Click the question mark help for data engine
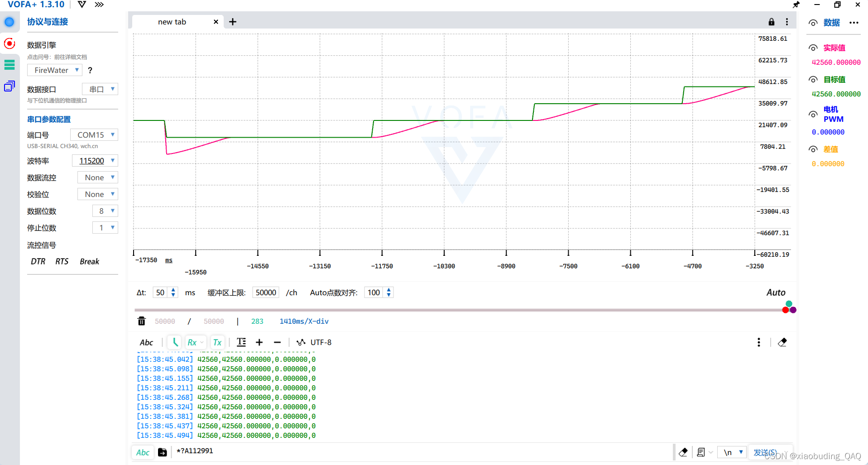Image resolution: width=868 pixels, height=465 pixels. 90,70
